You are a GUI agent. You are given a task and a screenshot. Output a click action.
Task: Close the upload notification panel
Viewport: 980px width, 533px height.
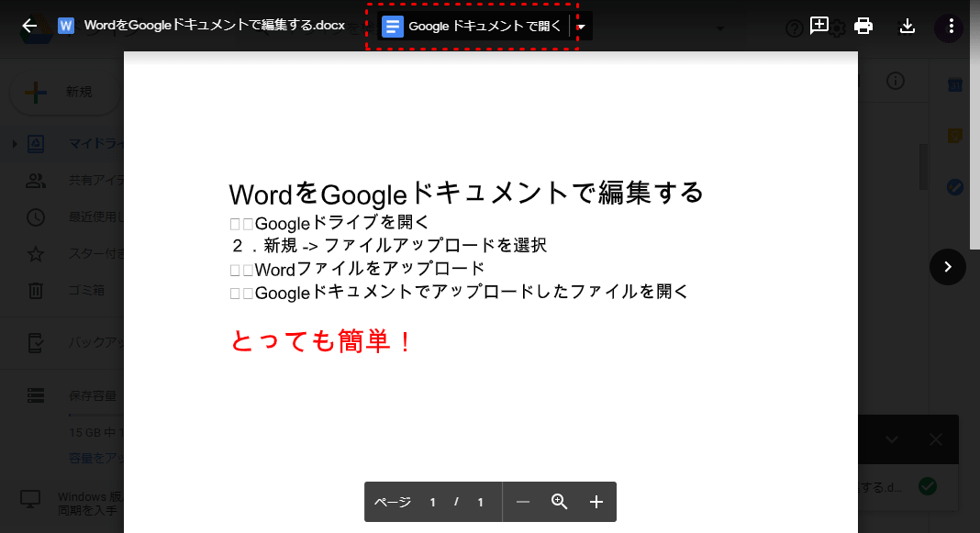coord(936,439)
